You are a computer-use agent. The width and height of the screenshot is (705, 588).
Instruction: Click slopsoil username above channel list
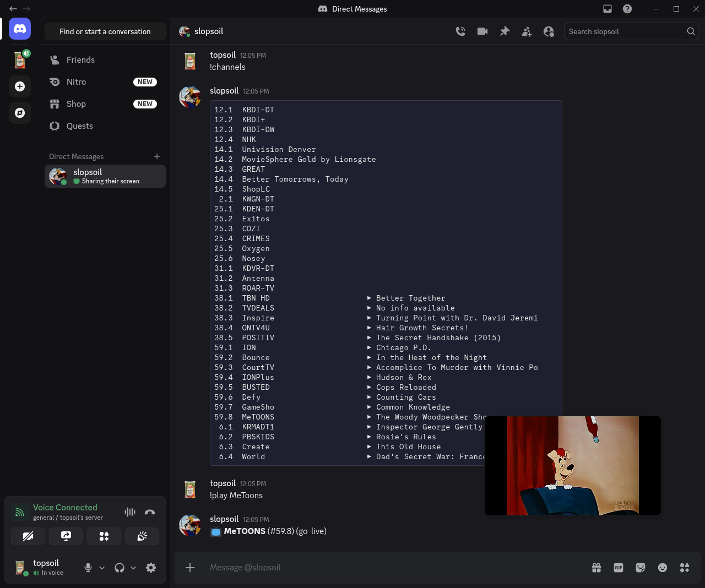224,91
